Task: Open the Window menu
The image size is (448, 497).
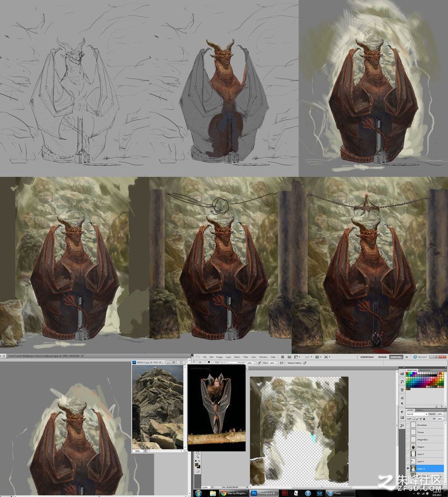Action: click(263, 357)
